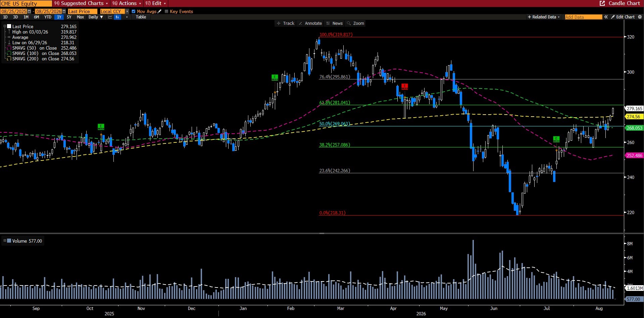Click the green earnings marker in July
This screenshot has height=318, width=644.
click(556, 139)
